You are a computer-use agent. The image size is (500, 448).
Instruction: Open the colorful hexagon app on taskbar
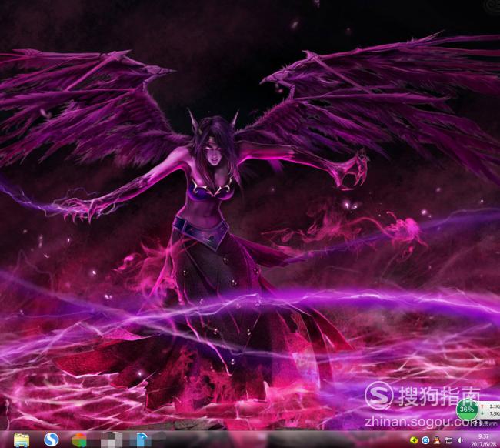coord(79,440)
